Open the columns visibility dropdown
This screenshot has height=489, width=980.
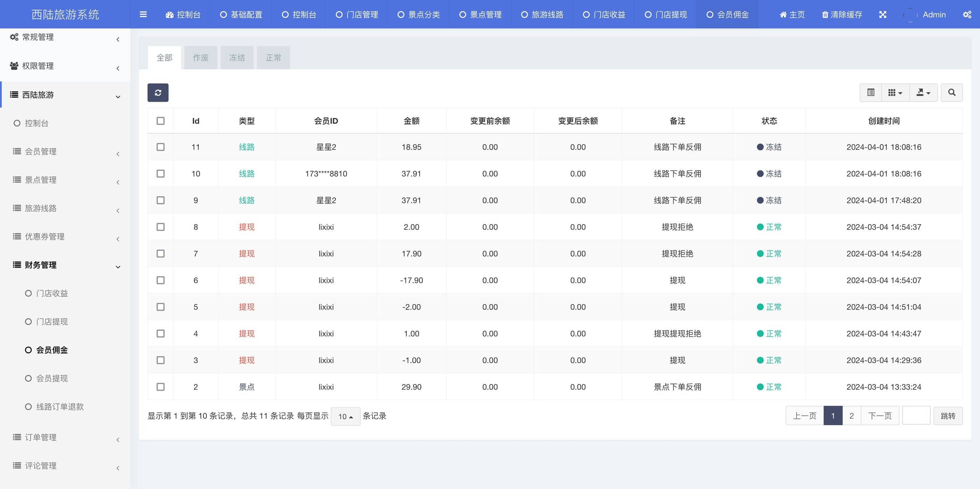tap(895, 92)
